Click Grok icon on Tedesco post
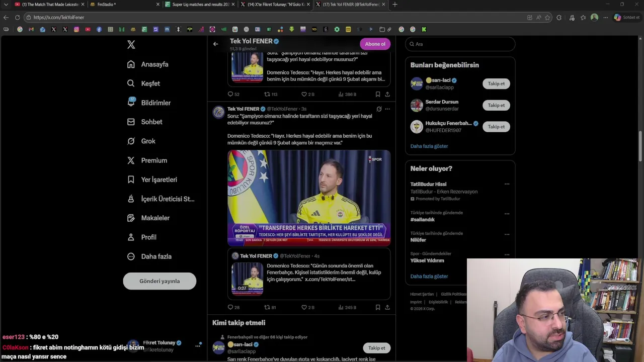The height and width of the screenshot is (362, 644). coord(379,109)
